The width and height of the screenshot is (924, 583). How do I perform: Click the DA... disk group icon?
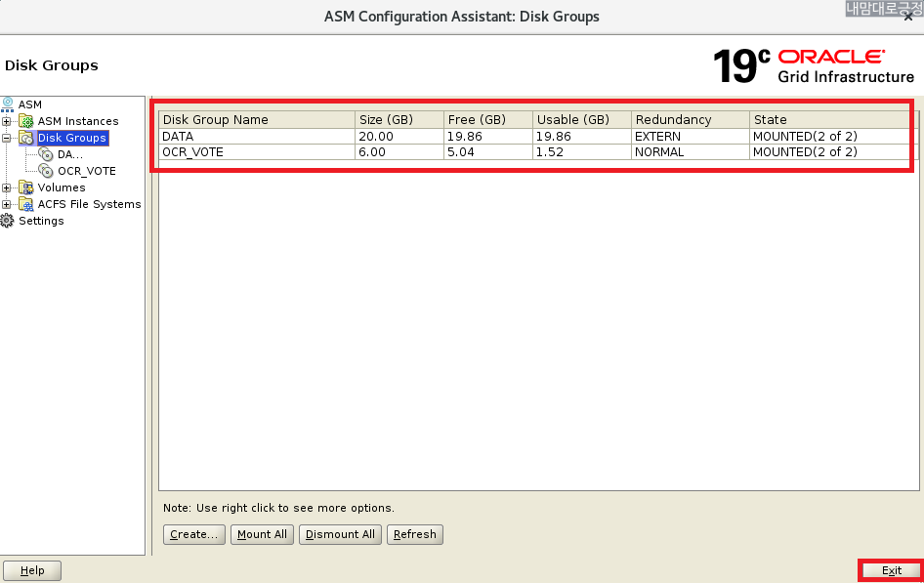tap(46, 154)
